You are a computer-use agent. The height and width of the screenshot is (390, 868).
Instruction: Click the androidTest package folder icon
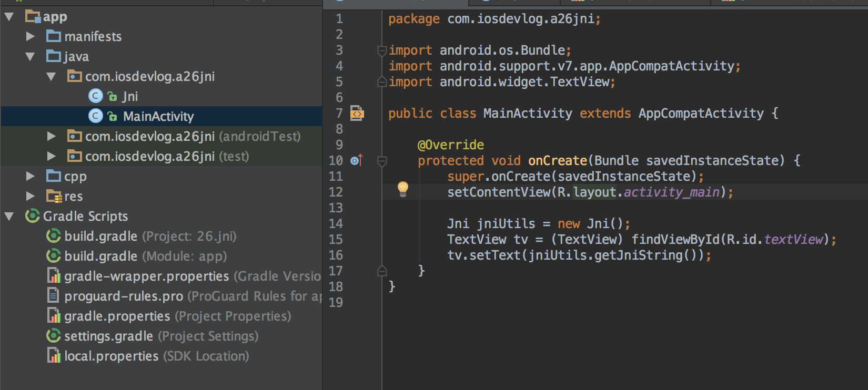[x=75, y=136]
